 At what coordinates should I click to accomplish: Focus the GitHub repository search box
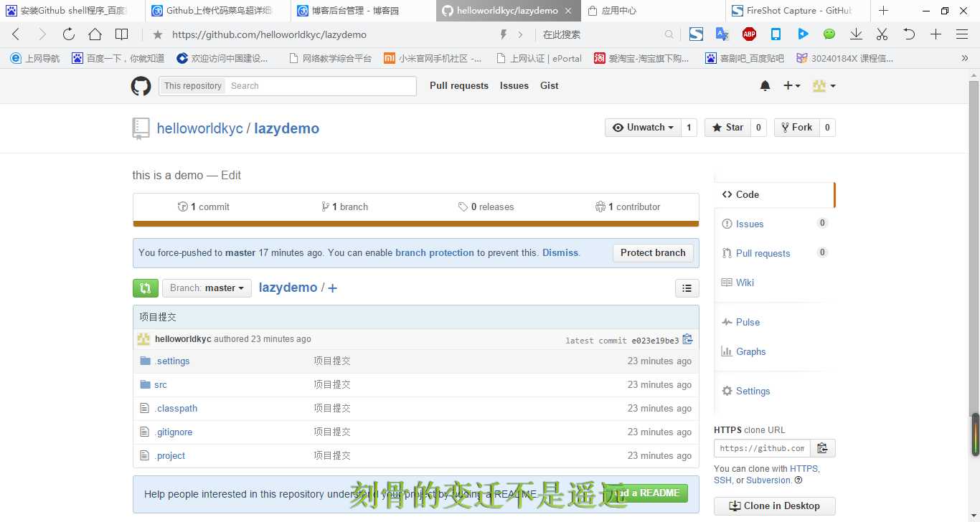320,86
